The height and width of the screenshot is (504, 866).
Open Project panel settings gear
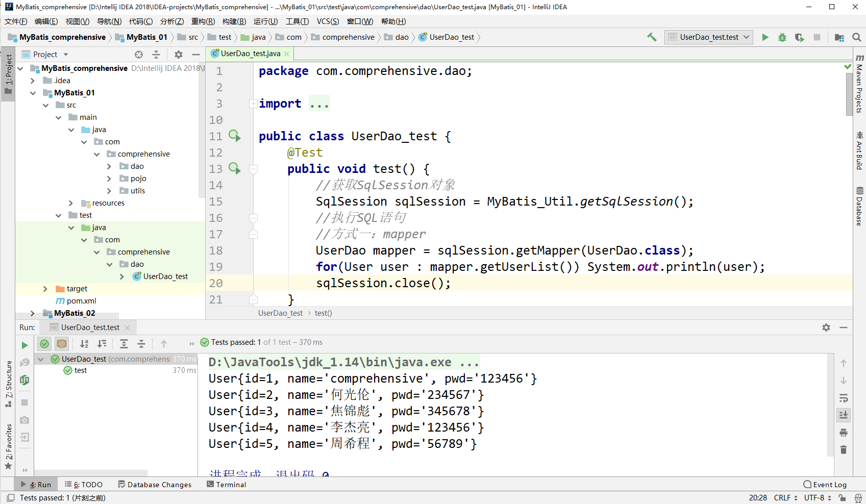point(178,55)
